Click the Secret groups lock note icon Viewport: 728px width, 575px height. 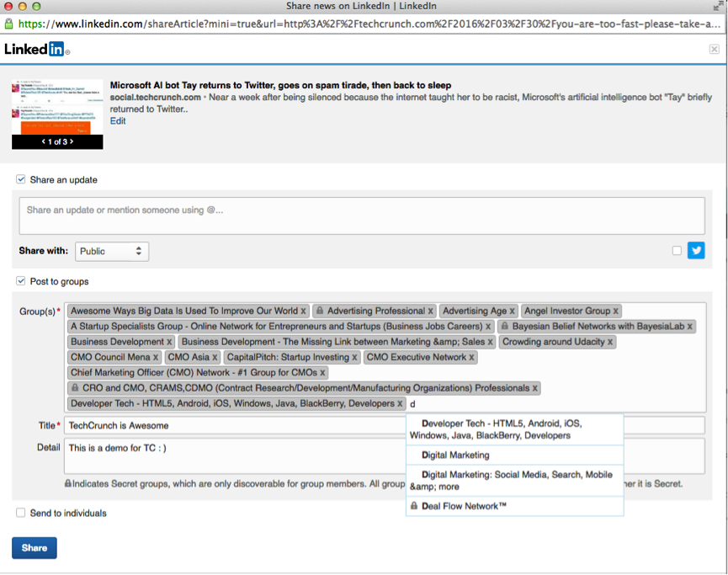68,483
